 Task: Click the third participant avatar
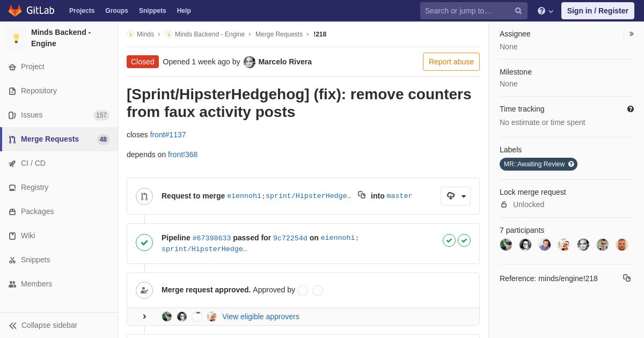pos(545,245)
